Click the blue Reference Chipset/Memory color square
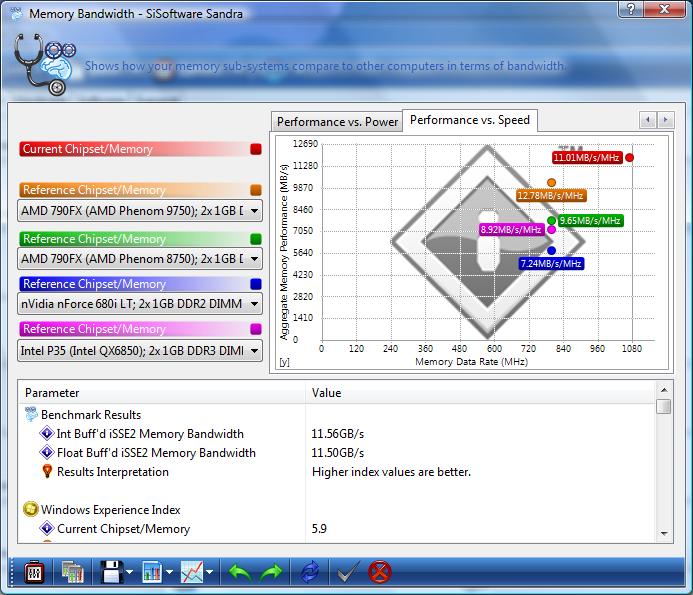This screenshot has width=693, height=595. point(255,284)
